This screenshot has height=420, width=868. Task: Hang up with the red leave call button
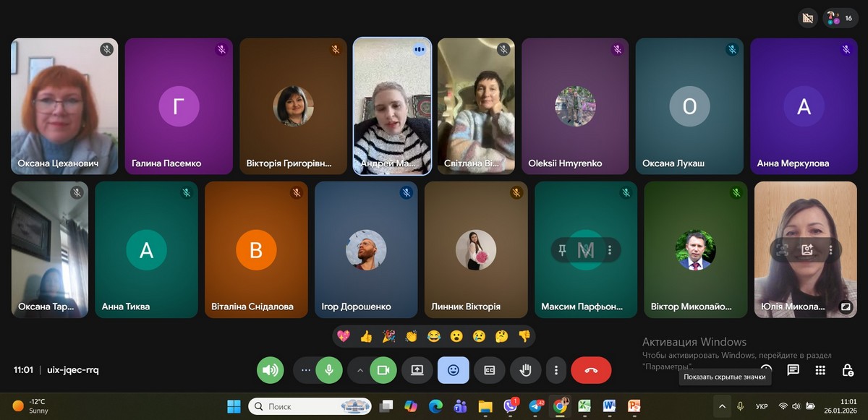coord(591,370)
